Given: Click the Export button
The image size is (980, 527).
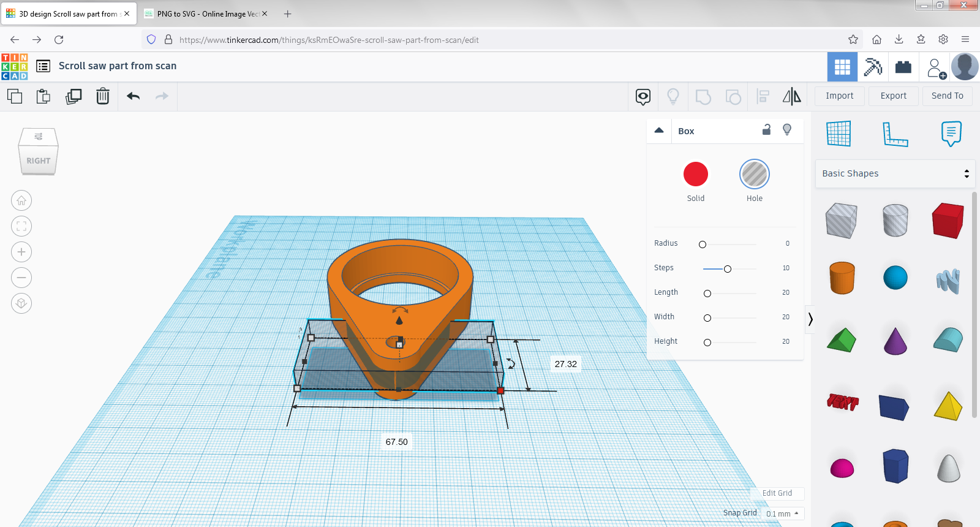Looking at the screenshot, I should [x=893, y=96].
